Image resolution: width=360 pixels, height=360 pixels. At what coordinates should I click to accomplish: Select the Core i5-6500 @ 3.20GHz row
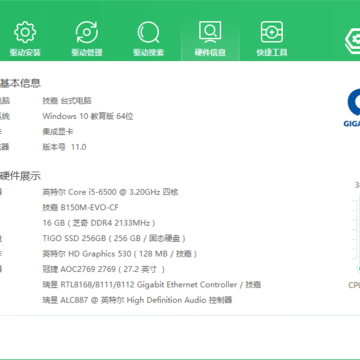[x=110, y=192]
